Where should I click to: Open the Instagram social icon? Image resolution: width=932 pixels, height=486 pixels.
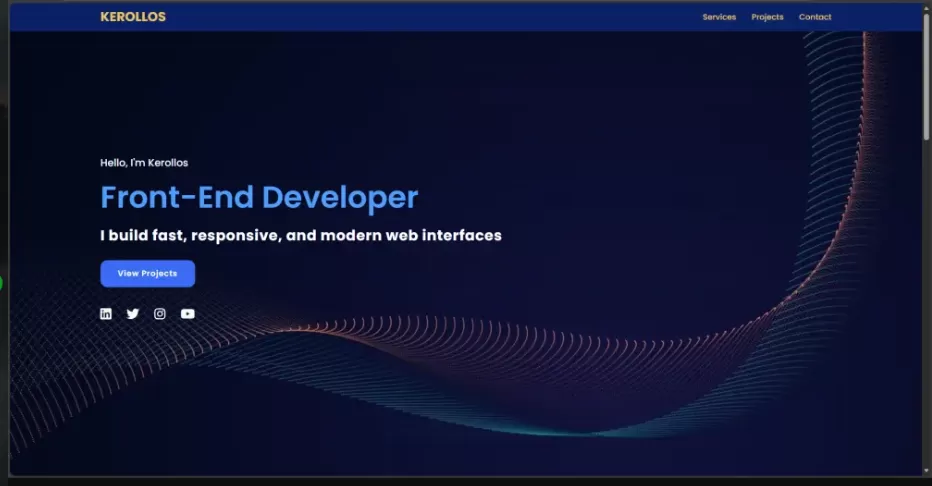160,314
